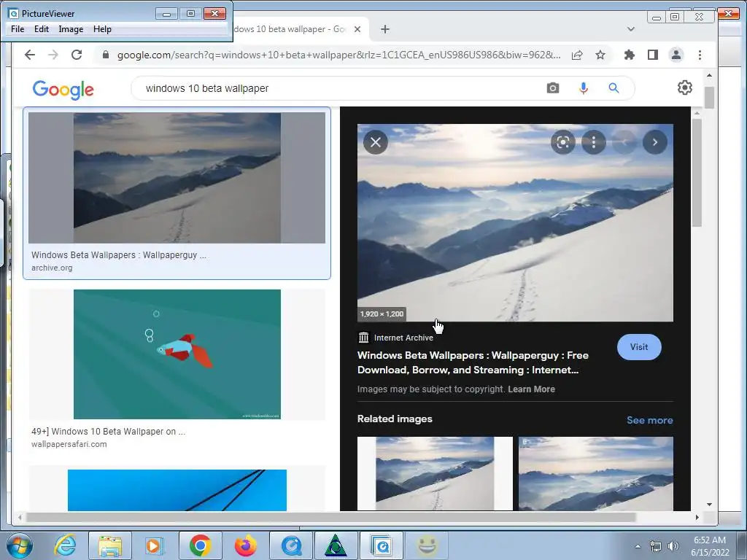Open the second related image
747x560 pixels.
(595, 474)
